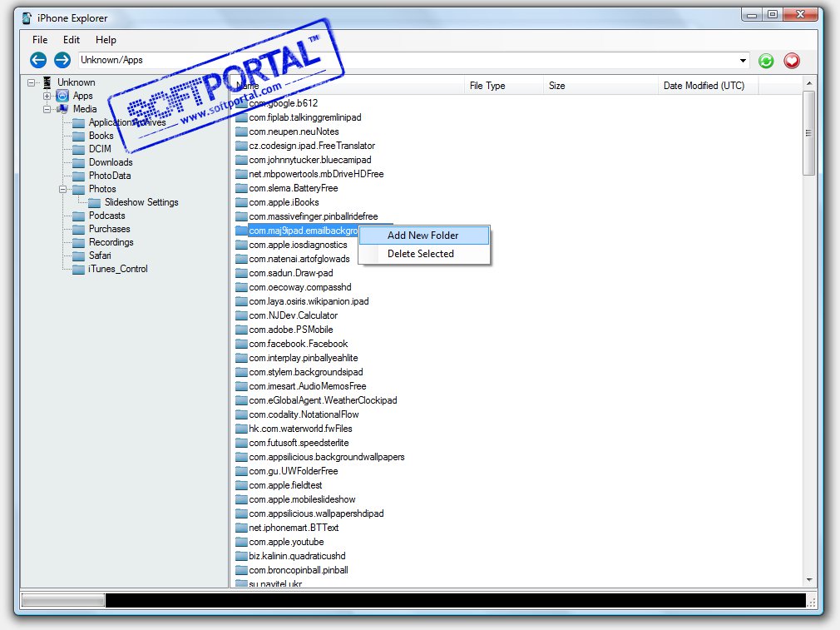Viewport: 840px width, 630px height.
Task: Click folder icon of com.natenai.artofglowads
Action: point(241,260)
